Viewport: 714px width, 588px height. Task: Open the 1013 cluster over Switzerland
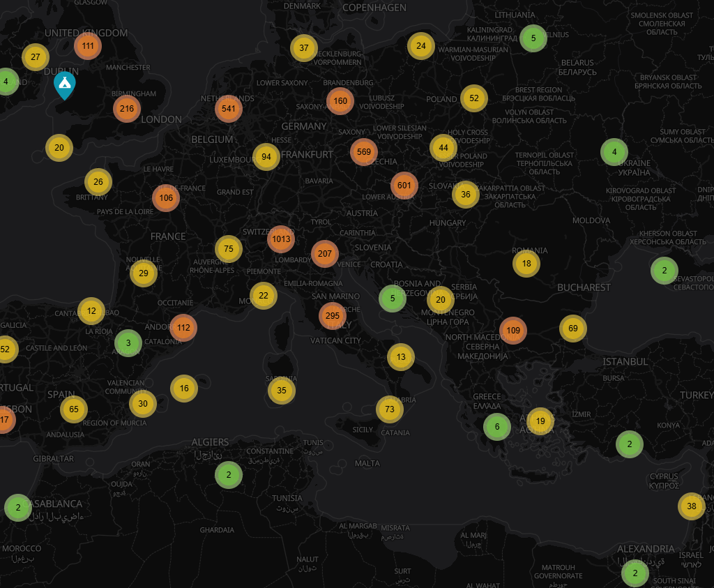(281, 239)
